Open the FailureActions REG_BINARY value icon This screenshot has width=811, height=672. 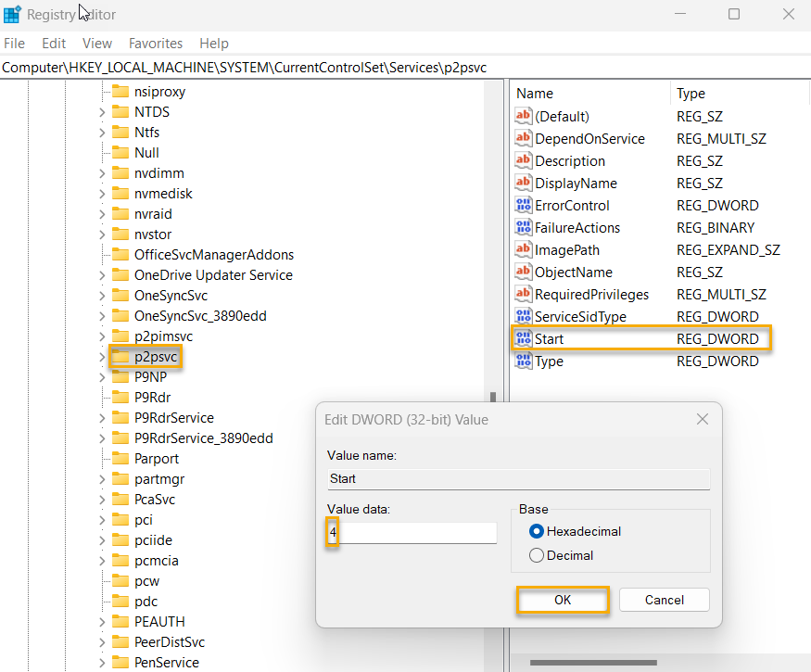(525, 227)
